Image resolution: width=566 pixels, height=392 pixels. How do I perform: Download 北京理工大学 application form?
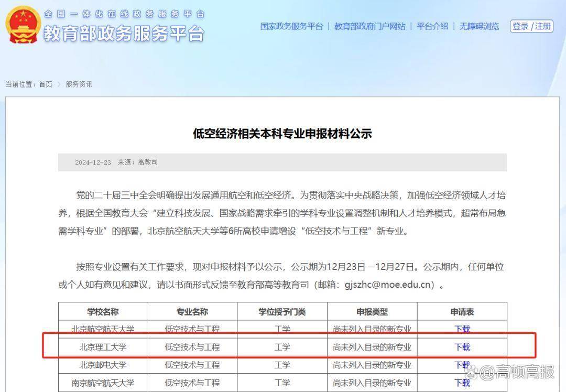click(462, 347)
